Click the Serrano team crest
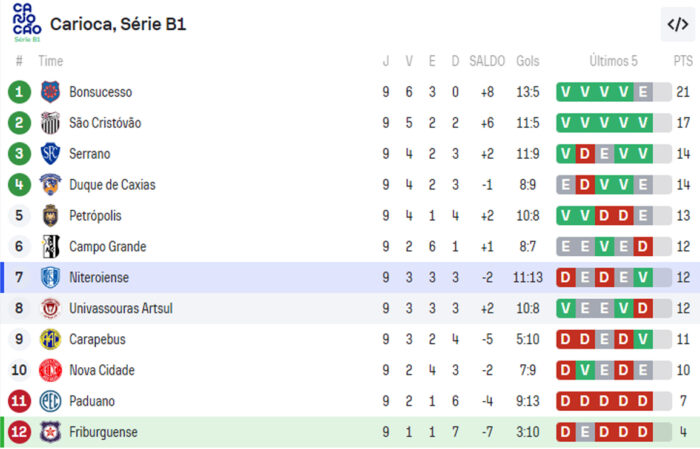The height and width of the screenshot is (449, 700). pos(50,154)
